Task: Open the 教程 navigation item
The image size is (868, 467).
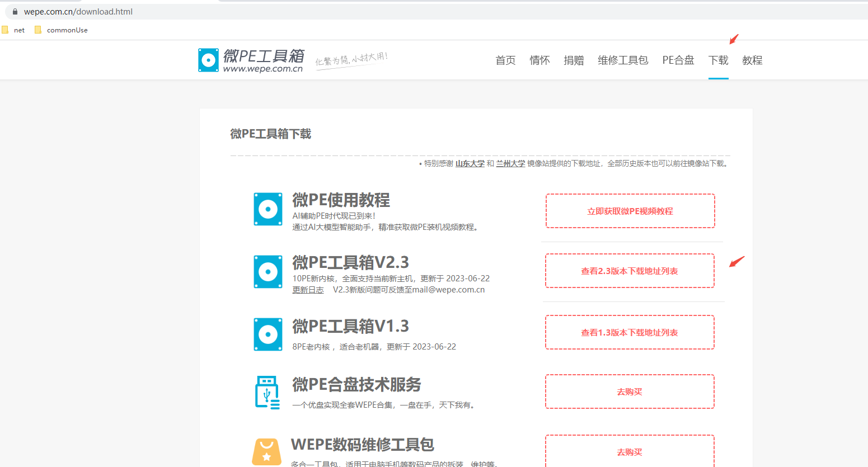Action: pyautogui.click(x=752, y=60)
